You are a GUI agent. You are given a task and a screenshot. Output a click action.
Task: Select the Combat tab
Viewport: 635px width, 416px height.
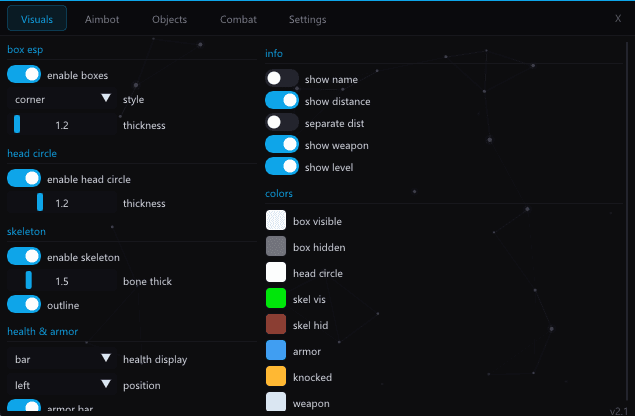tap(238, 19)
